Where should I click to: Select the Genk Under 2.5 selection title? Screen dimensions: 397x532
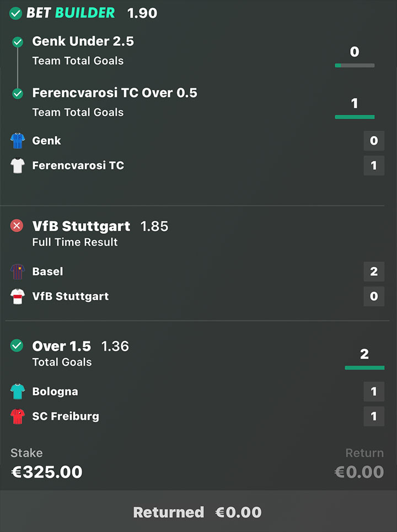click(x=83, y=41)
